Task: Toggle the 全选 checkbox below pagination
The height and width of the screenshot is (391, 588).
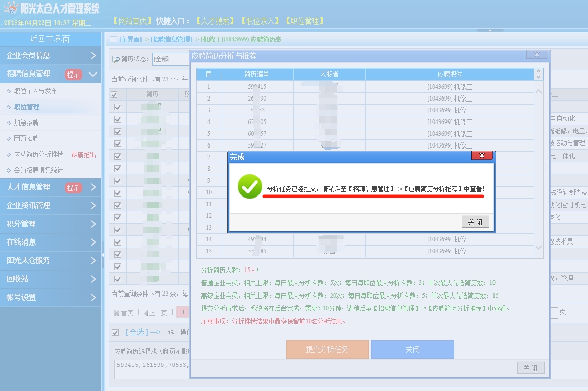Action: point(115,332)
